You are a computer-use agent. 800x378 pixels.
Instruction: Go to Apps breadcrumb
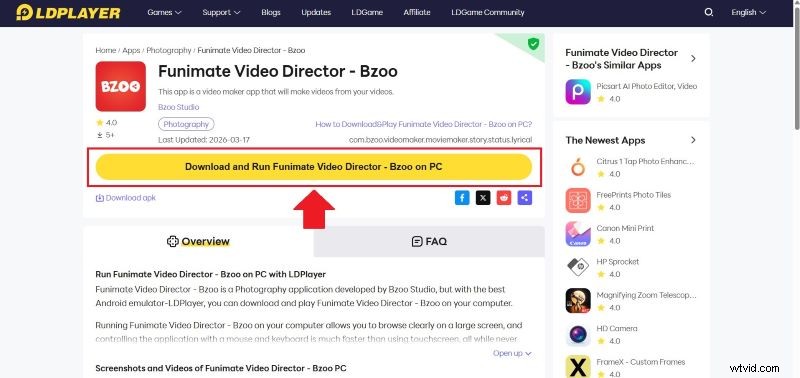pos(131,51)
